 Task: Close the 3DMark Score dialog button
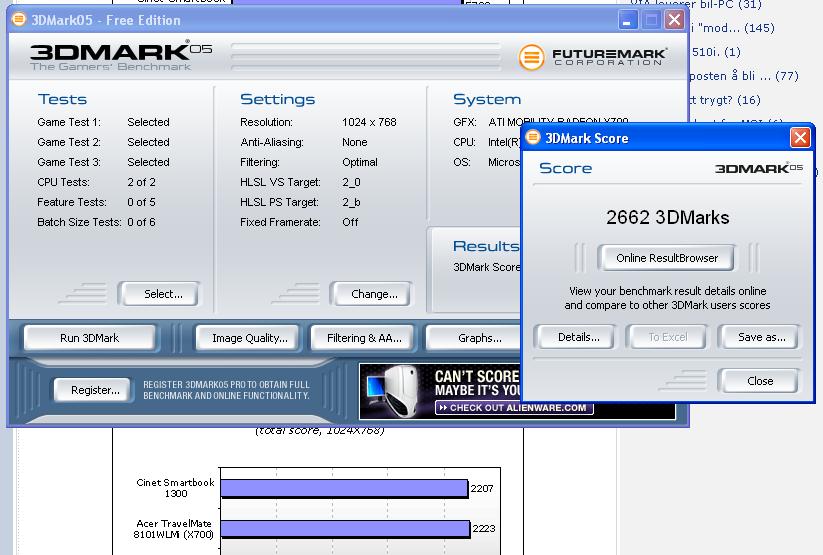click(x=759, y=381)
